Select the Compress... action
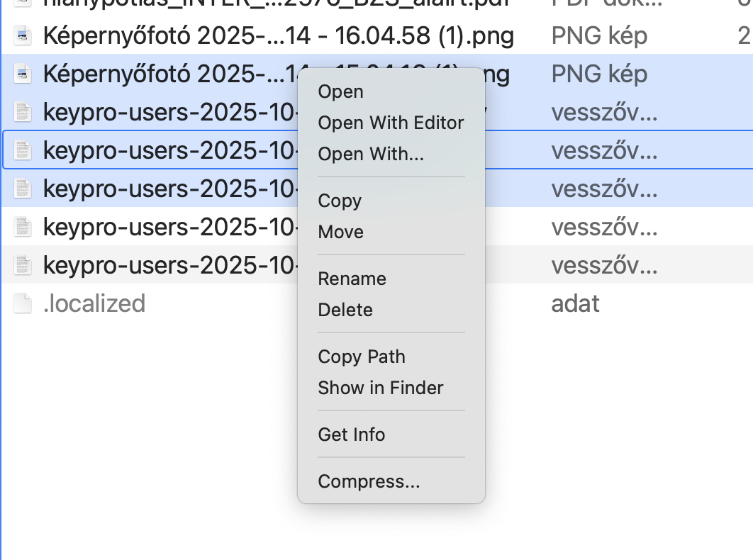Viewport: 753px width, 560px height. pyautogui.click(x=368, y=481)
